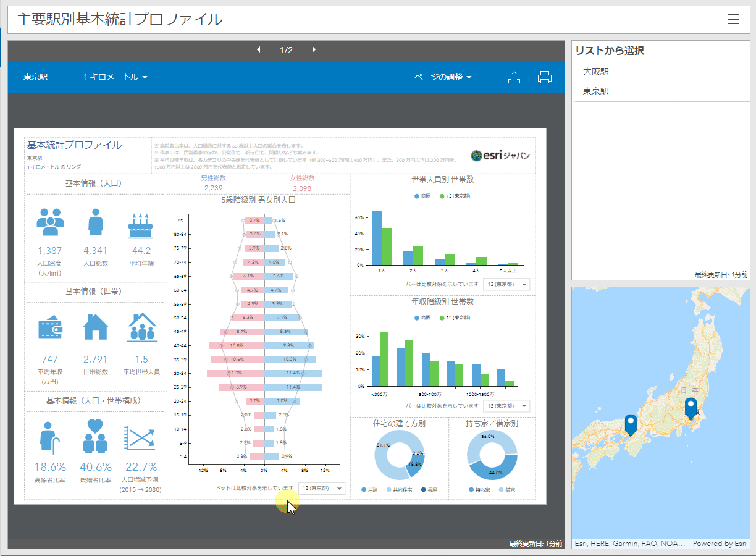Click the population change forecast value 22.7%
The image size is (756, 556).
pos(141,467)
